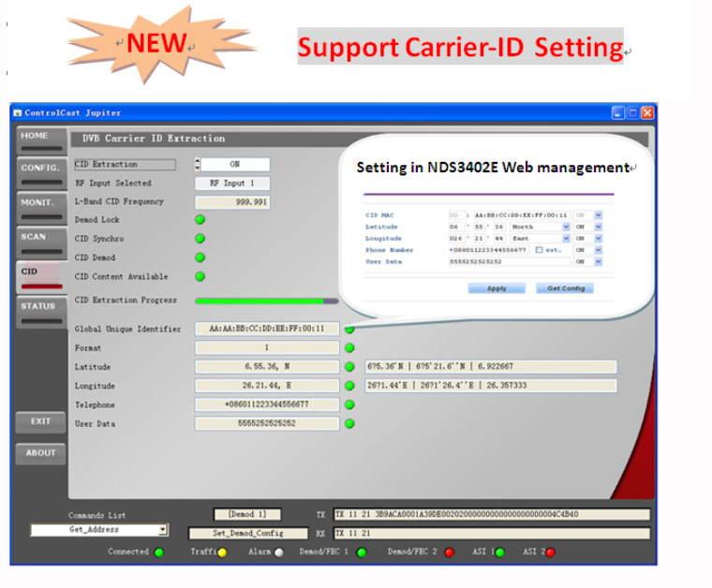Open the CID MAC ON dropdown
Screen dimensions: 712x588
click(588, 215)
